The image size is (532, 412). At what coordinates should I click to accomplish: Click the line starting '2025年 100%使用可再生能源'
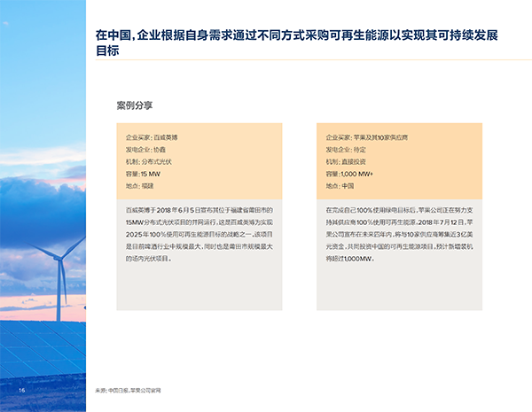point(199,234)
